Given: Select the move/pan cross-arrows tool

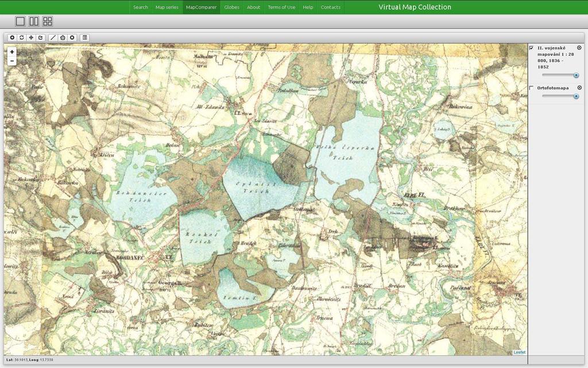Looking at the screenshot, I should coord(31,37).
